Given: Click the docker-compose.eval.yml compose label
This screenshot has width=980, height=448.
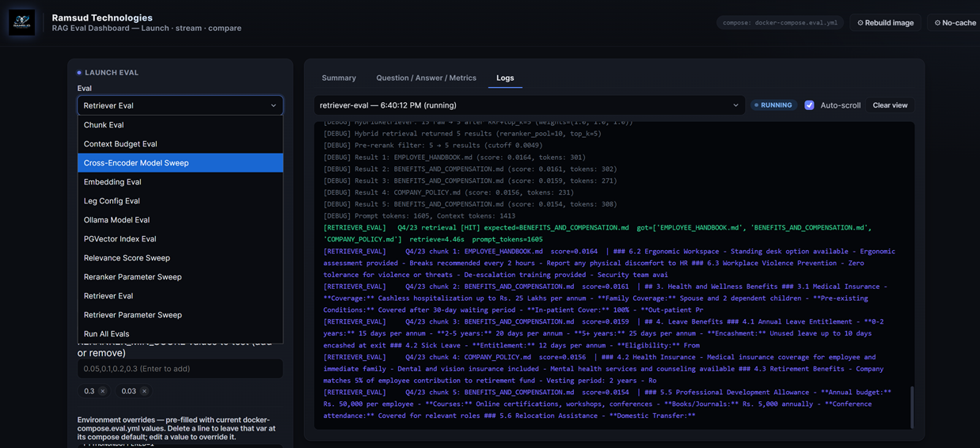Looking at the screenshot, I should (x=780, y=23).
